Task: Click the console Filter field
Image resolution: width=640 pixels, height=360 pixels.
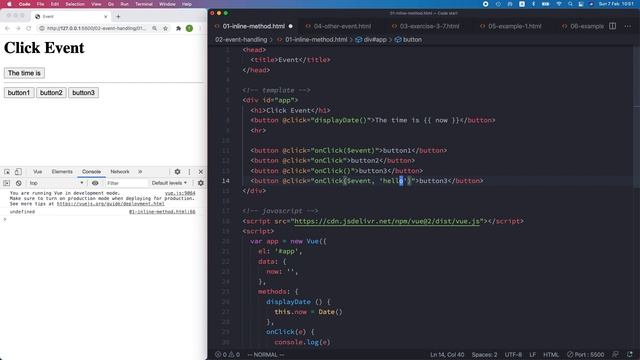Action: [x=126, y=183]
